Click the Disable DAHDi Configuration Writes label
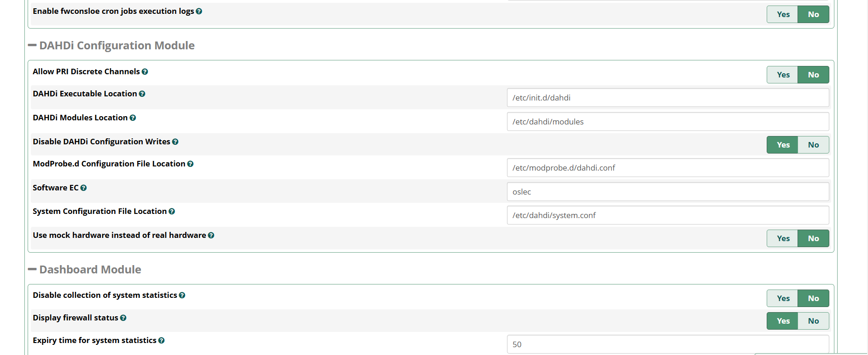Screen dimensions: 868x355 click(101, 142)
